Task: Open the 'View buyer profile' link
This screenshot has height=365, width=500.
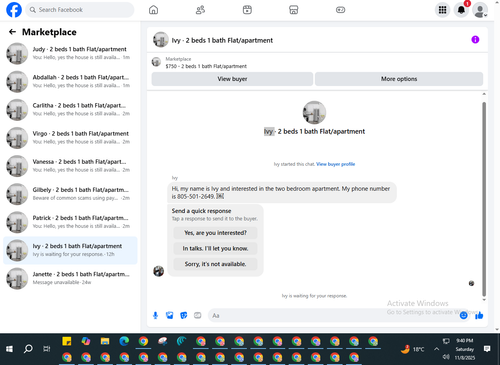Action: 335,164
